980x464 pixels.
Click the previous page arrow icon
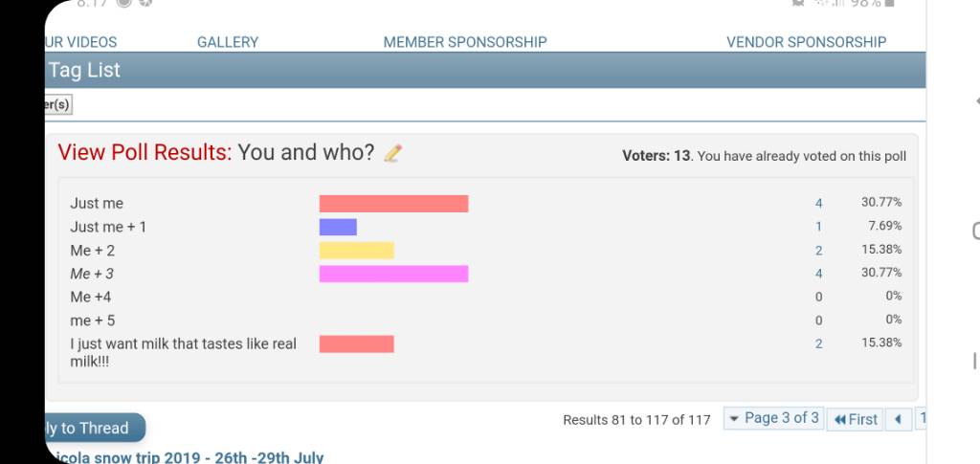[898, 419]
